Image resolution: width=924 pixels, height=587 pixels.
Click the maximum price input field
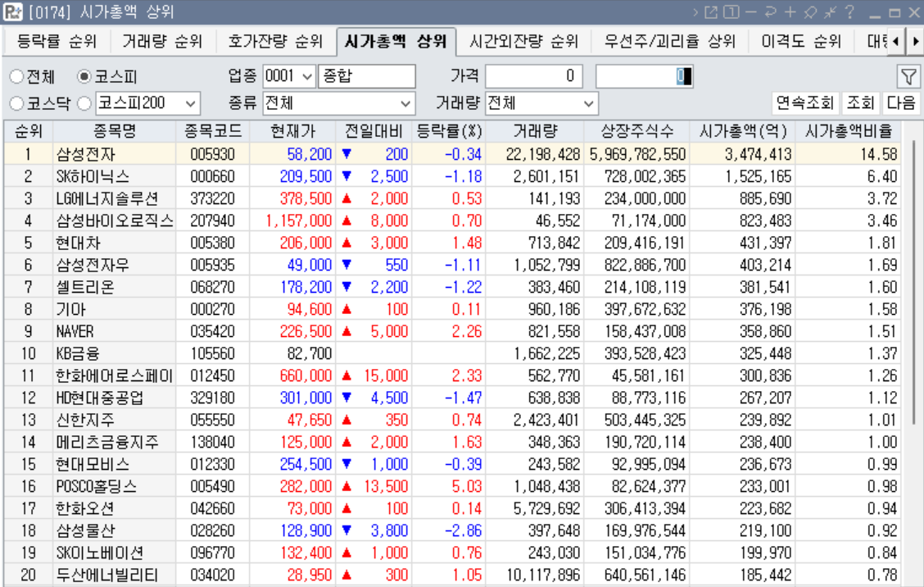644,76
